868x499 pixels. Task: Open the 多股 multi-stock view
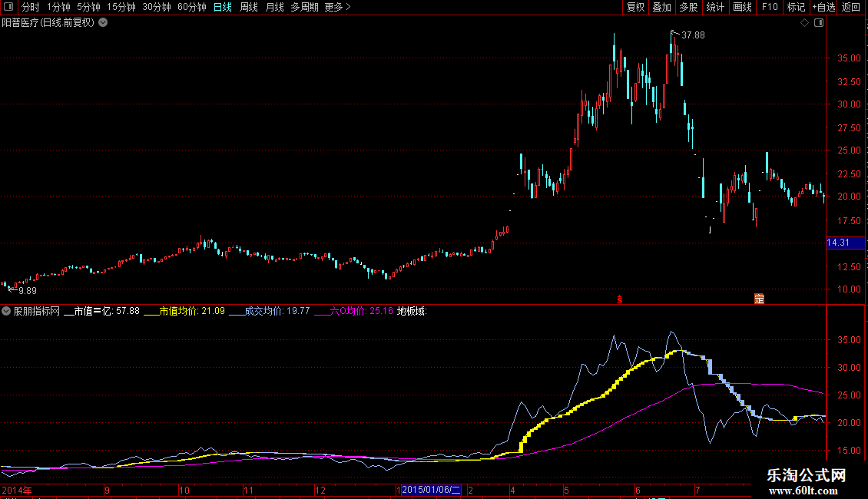[x=688, y=7]
